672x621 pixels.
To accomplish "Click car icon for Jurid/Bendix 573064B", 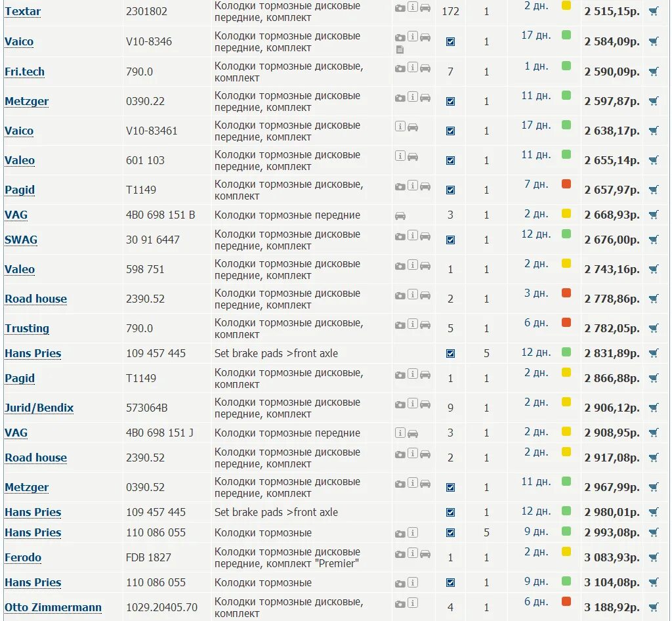I will tap(425, 404).
